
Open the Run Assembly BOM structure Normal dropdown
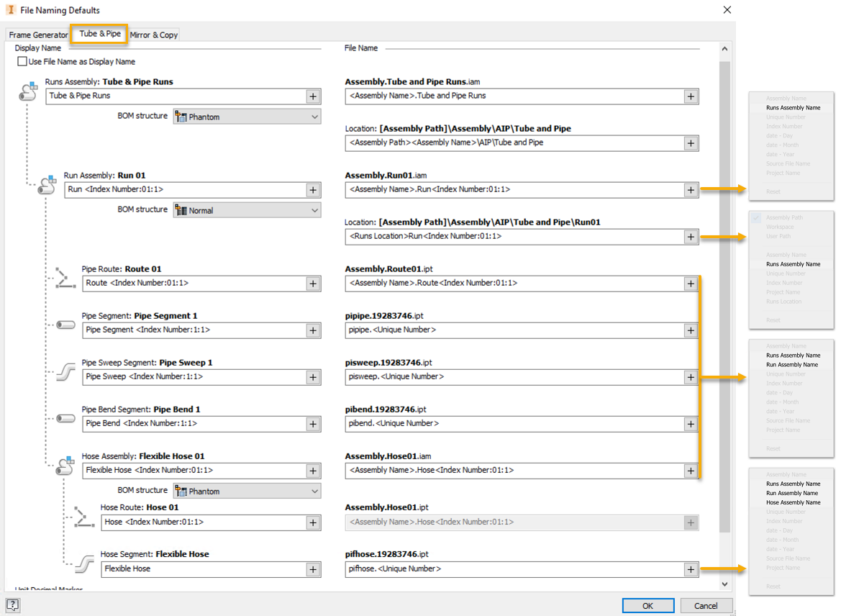[x=247, y=211]
